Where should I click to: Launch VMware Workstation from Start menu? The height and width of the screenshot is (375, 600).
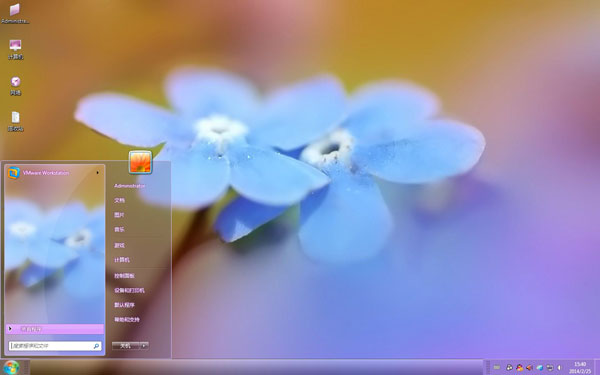55,173
